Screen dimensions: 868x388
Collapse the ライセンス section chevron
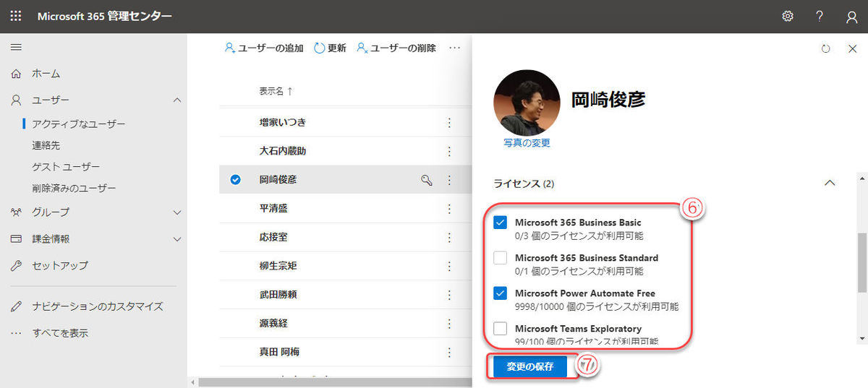click(x=830, y=184)
